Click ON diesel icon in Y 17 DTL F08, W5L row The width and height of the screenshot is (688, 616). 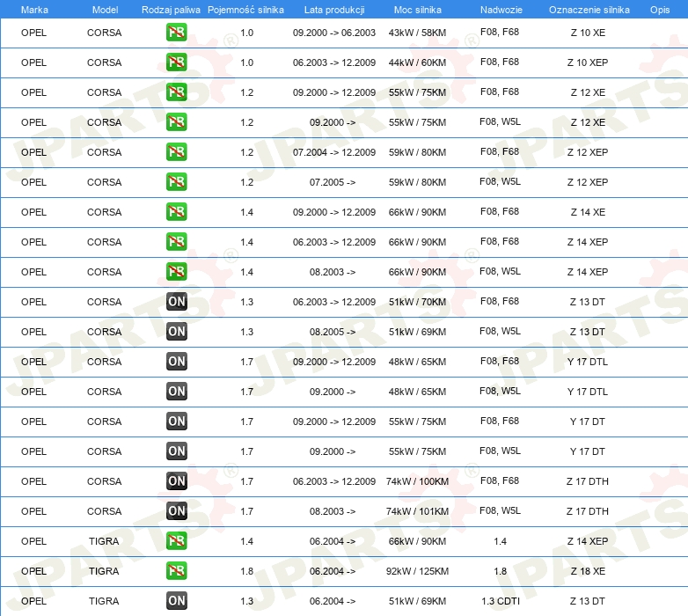pyautogui.click(x=176, y=392)
